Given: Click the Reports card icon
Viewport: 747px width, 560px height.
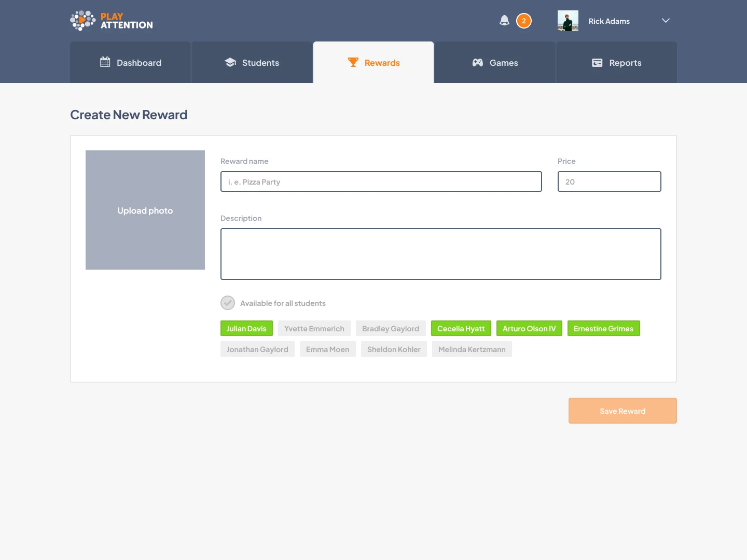Looking at the screenshot, I should click(x=597, y=63).
